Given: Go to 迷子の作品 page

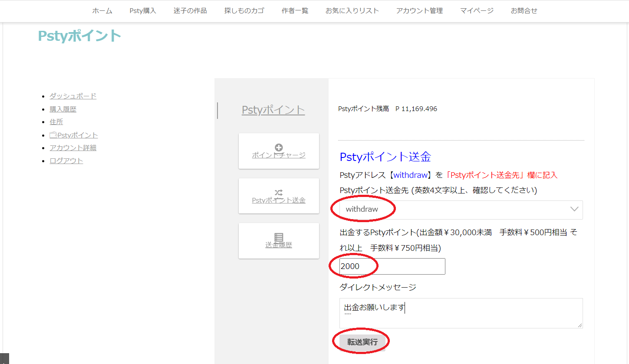Looking at the screenshot, I should [190, 11].
